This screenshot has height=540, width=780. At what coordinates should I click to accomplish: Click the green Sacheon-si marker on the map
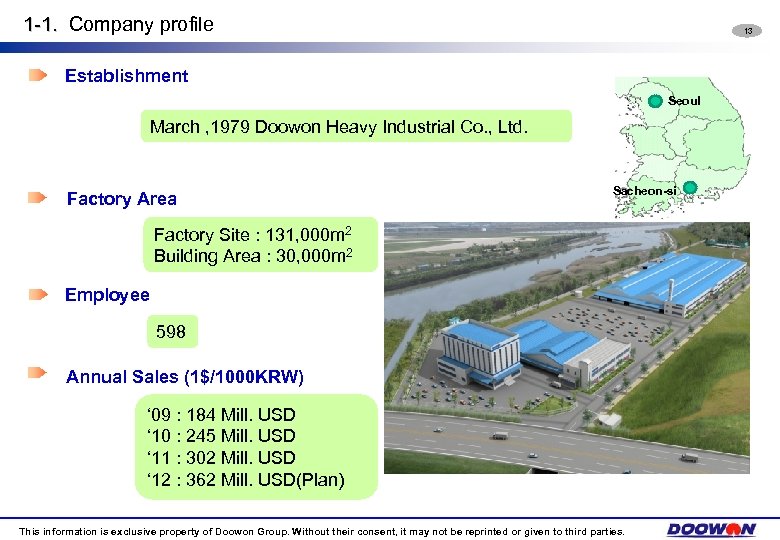coord(690,188)
